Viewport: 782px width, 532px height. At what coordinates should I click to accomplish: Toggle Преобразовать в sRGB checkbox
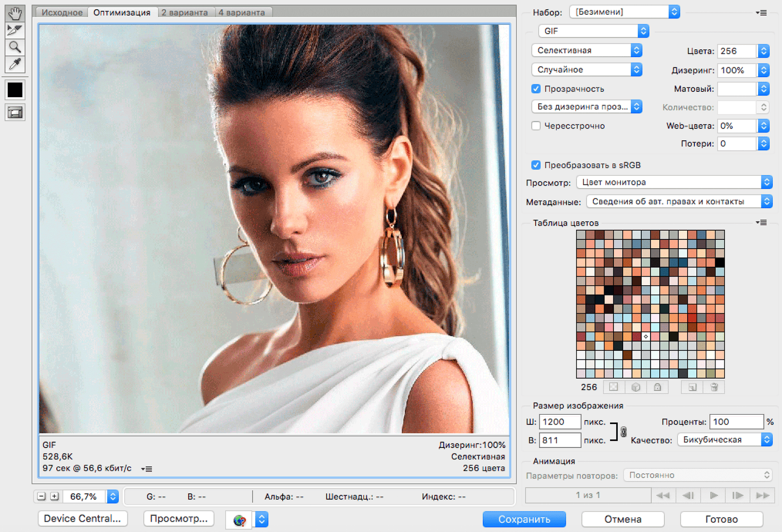(536, 165)
